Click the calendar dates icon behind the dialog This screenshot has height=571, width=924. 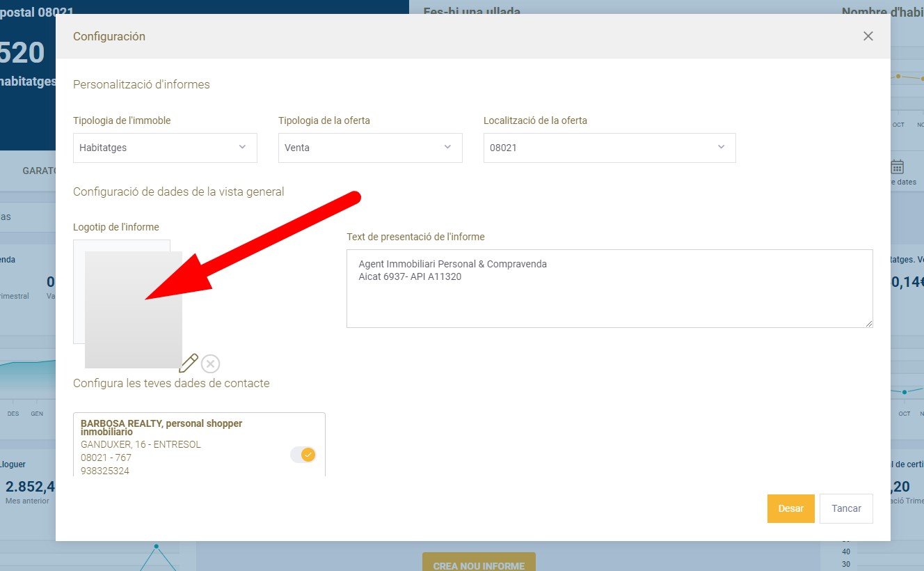coord(898,167)
